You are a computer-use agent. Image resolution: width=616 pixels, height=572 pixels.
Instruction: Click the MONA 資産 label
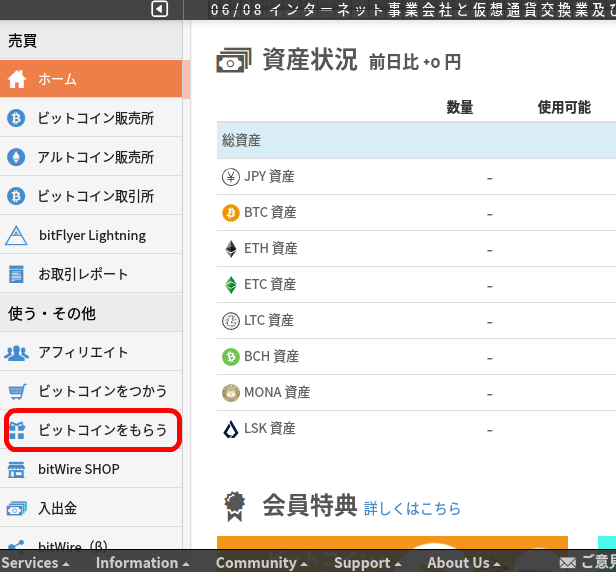click(x=277, y=392)
